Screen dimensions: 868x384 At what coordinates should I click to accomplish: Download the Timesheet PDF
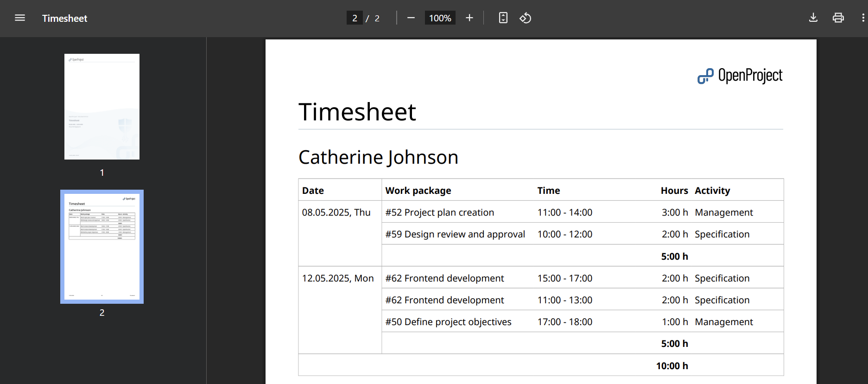point(813,18)
